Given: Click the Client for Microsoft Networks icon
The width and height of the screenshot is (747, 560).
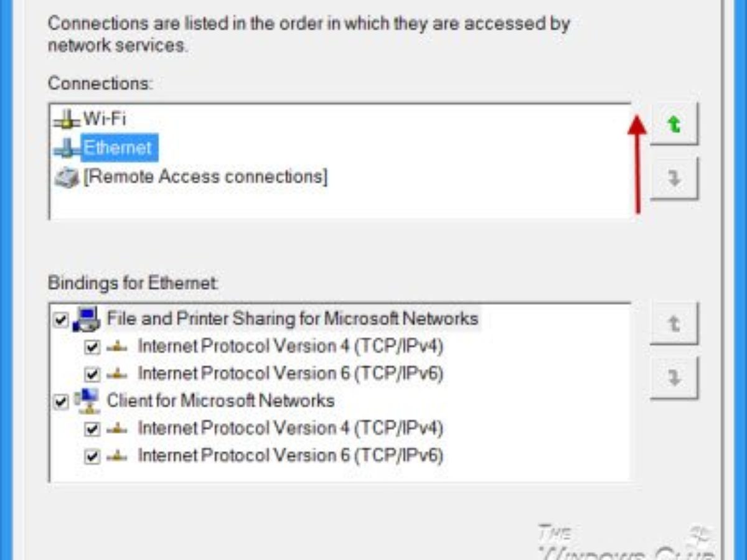Looking at the screenshot, I should click(86, 401).
